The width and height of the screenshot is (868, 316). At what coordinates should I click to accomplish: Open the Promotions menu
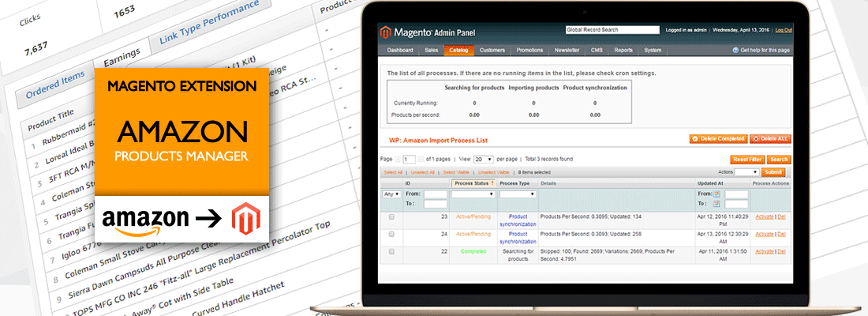coord(529,51)
